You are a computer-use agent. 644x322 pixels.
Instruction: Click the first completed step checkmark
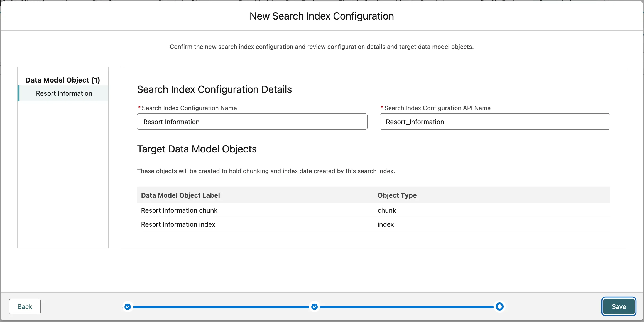tap(128, 307)
